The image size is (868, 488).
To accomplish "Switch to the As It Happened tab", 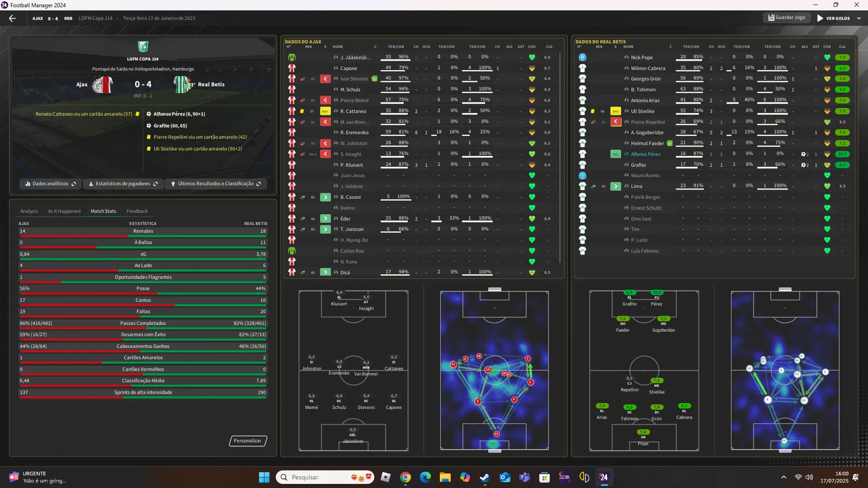I will [x=64, y=211].
